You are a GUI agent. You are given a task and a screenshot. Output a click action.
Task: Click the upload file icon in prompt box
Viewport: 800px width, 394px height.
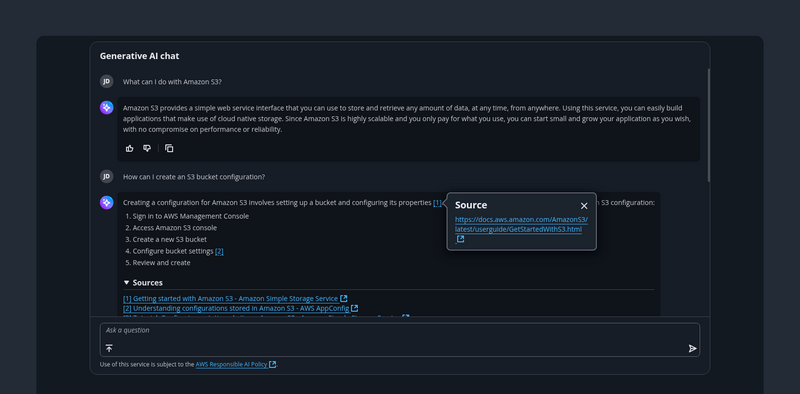tap(109, 348)
